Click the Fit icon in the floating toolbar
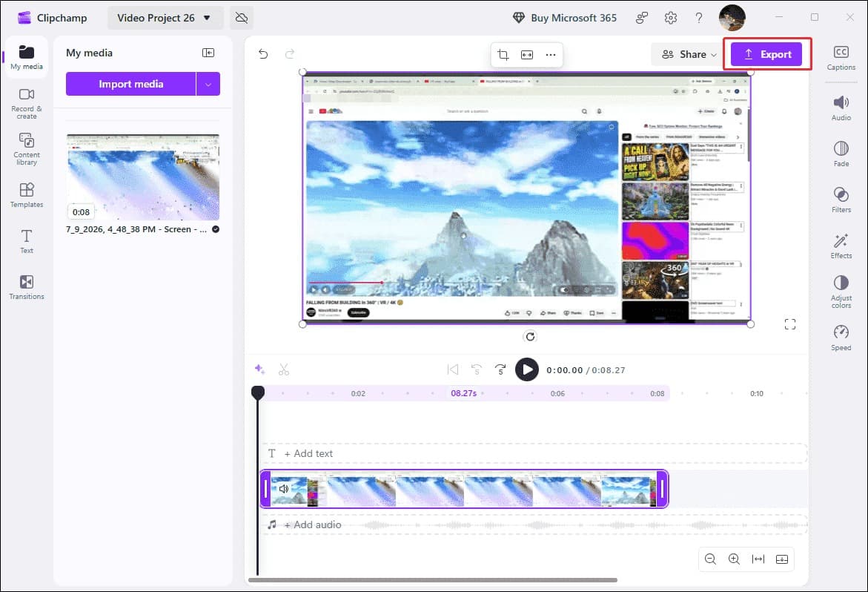This screenshot has height=592, width=868. pyautogui.click(x=527, y=54)
